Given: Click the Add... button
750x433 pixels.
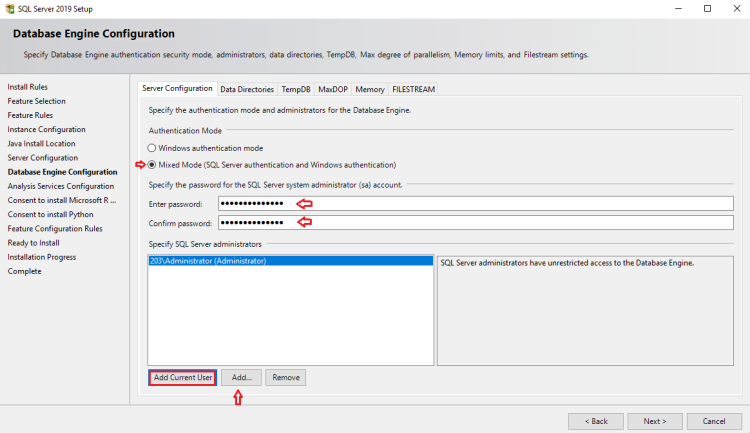Looking at the screenshot, I should coord(241,377).
